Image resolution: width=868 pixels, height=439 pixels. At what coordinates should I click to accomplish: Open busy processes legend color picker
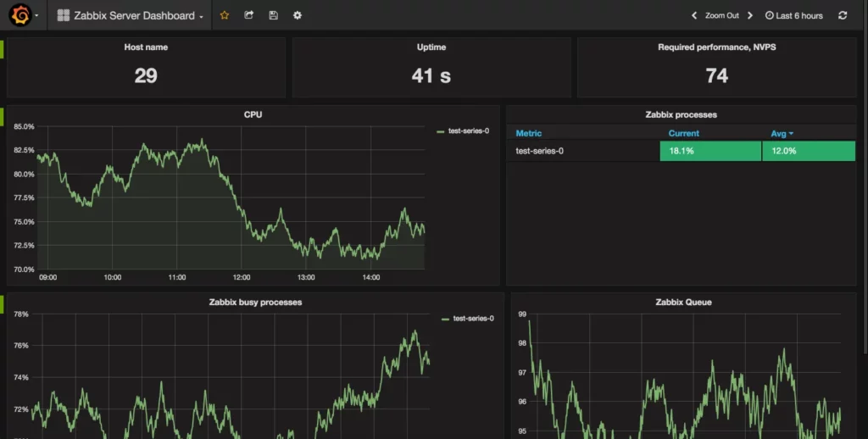(445, 319)
